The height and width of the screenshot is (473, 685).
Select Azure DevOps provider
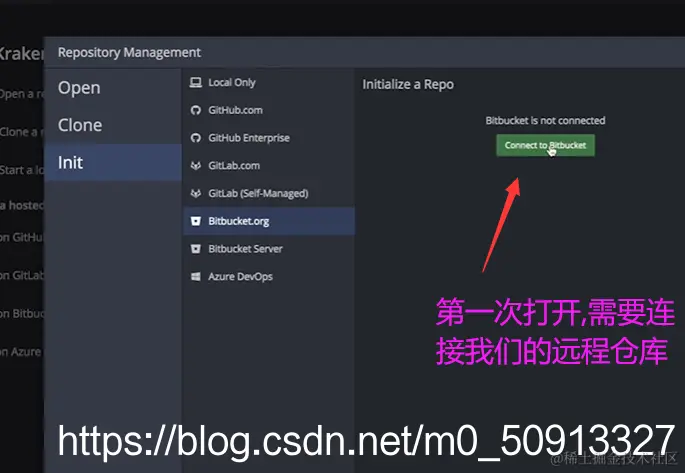pyautogui.click(x=269, y=276)
